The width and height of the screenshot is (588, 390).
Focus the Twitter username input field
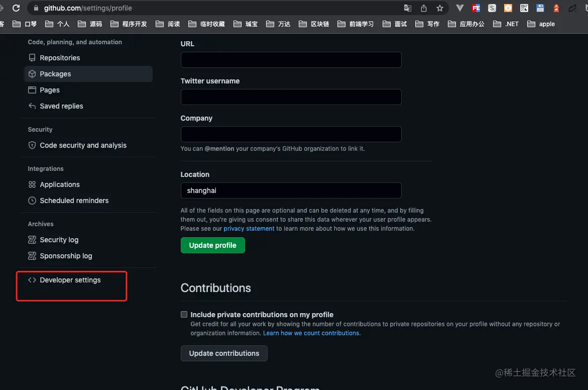click(291, 97)
